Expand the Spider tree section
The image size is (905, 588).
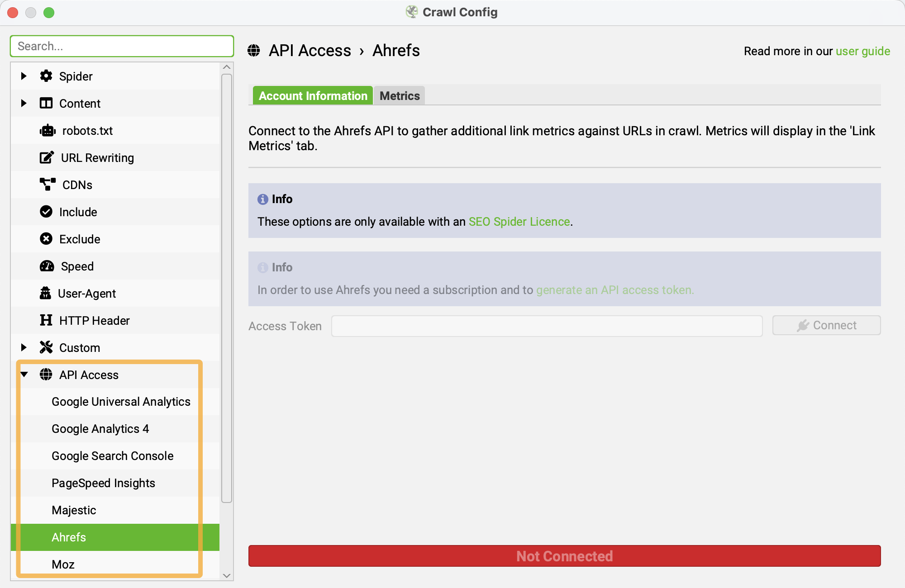[24, 76]
